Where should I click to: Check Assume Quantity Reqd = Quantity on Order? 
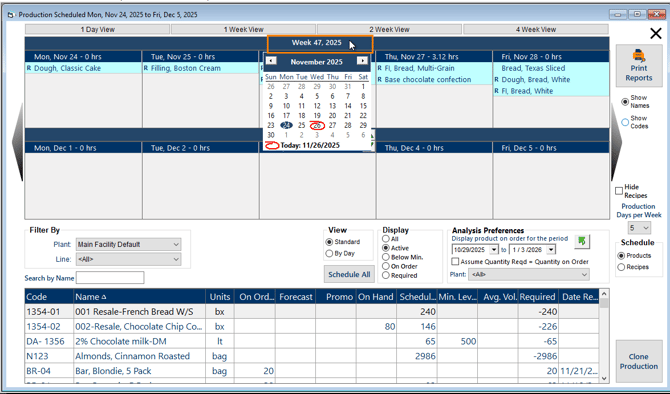coord(455,262)
